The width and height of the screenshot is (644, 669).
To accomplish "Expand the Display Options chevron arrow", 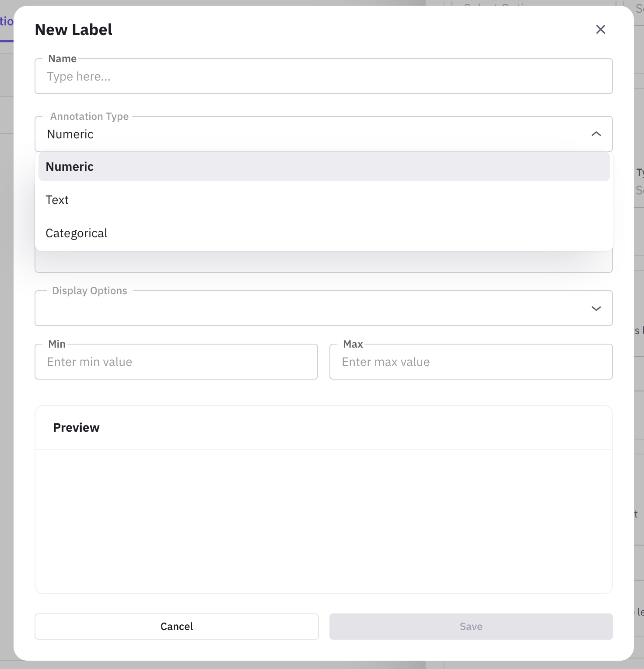I will (x=596, y=309).
